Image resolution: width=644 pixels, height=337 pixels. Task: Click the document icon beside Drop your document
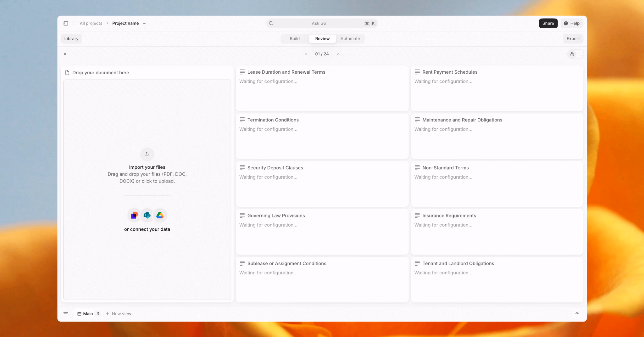67,73
